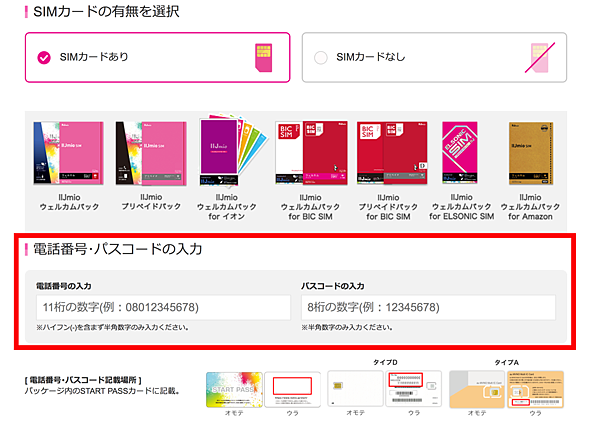Image resolution: width=600 pixels, height=434 pixels.
Task: Click the phone number input field
Action: [x=163, y=307]
